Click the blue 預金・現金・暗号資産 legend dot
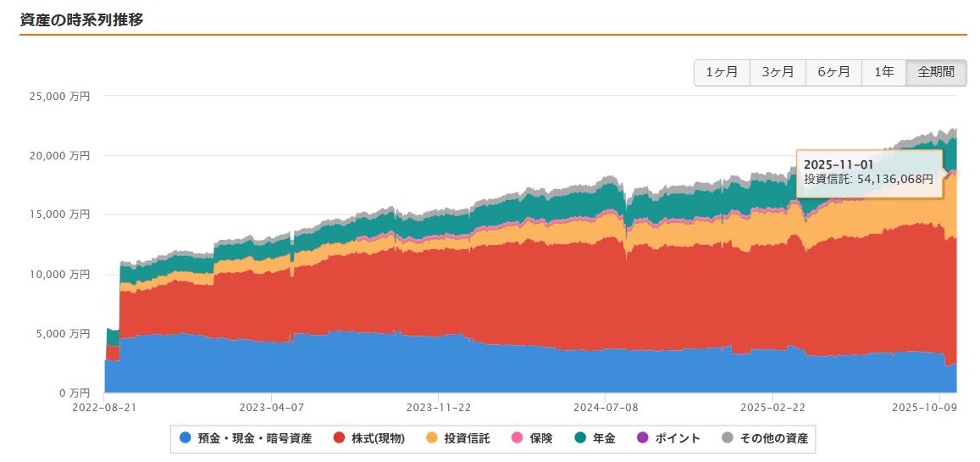Viewport: 980px width, 462px height. 185,438
